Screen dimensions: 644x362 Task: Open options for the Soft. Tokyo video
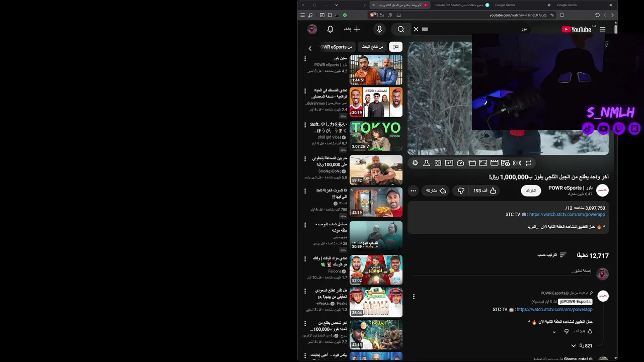tap(305, 124)
